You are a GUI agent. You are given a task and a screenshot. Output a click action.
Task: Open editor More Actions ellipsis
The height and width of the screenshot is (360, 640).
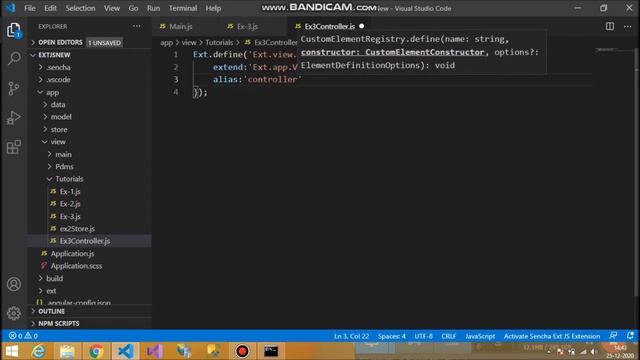628,26
